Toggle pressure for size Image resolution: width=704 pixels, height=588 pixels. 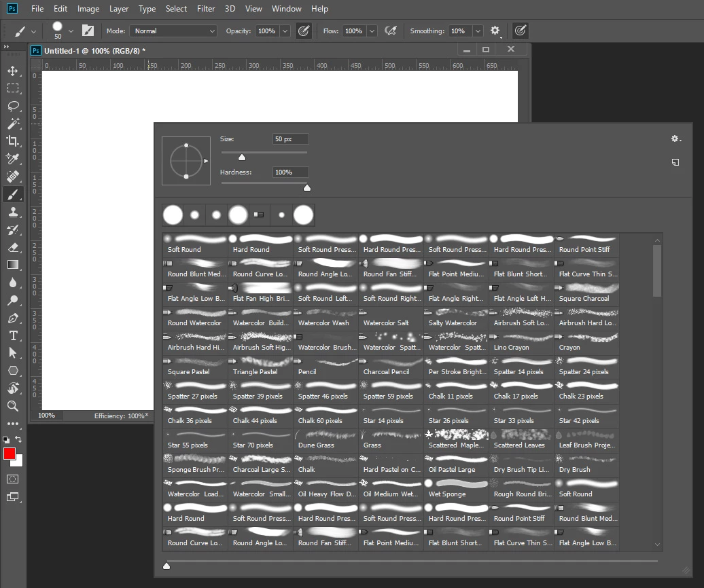521,31
